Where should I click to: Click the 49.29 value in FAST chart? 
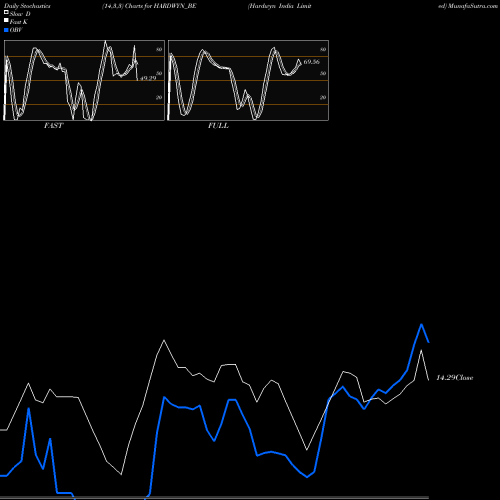[x=148, y=78]
